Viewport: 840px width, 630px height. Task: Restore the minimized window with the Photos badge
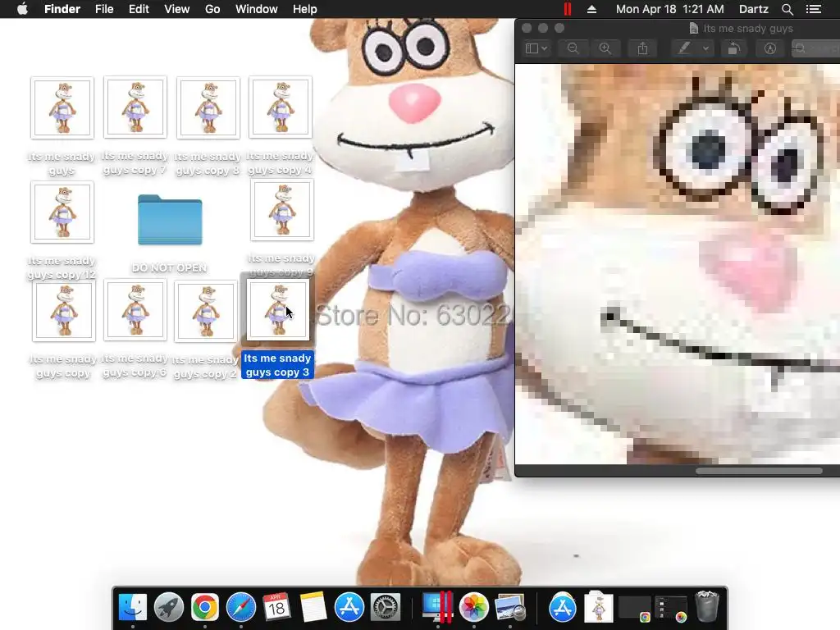coord(671,608)
